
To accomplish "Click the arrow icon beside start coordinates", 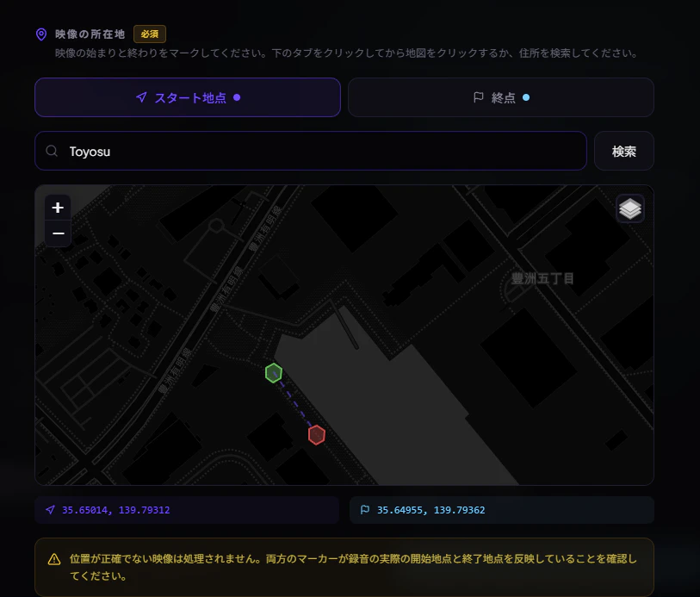I will tap(50, 509).
